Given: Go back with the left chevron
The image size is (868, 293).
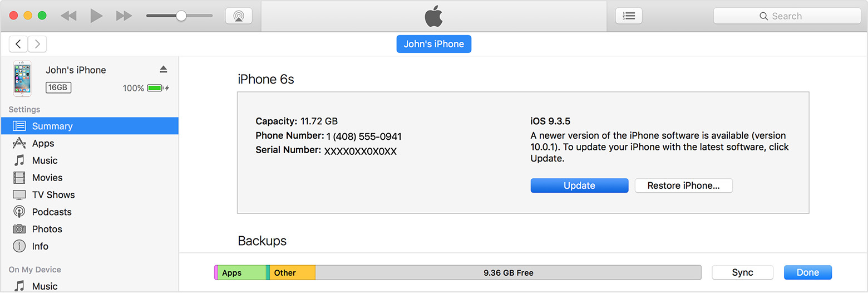Looking at the screenshot, I should coord(18,44).
